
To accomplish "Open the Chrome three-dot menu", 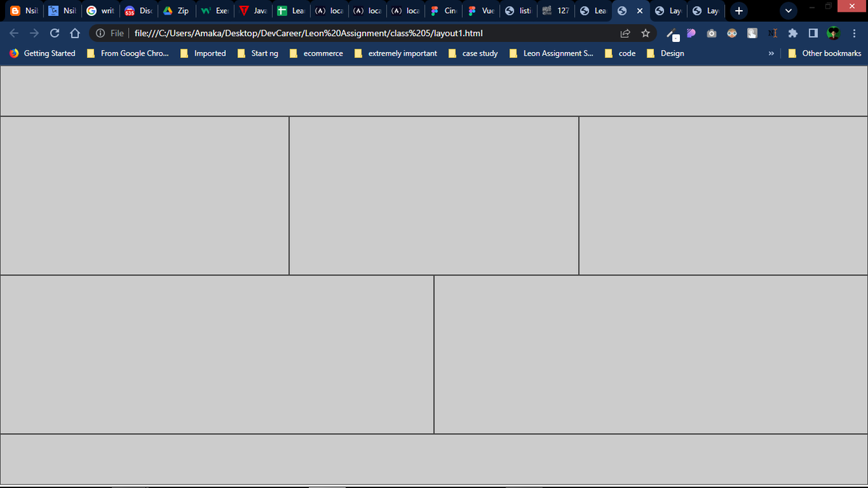I will pyautogui.click(x=854, y=33).
